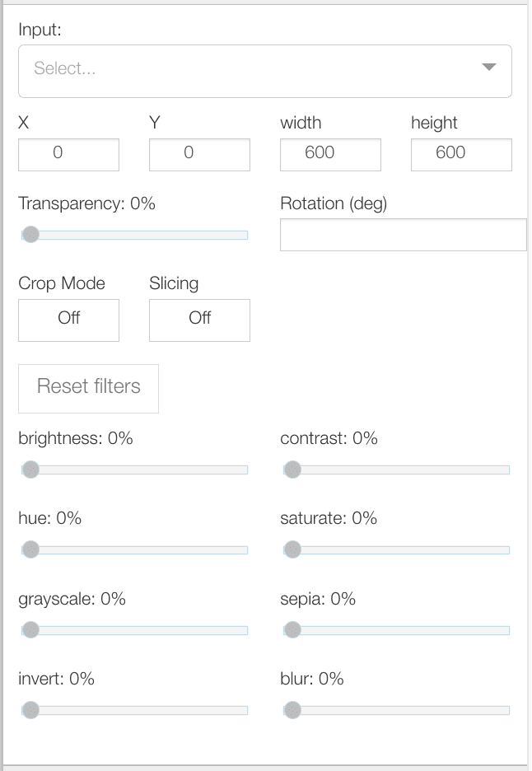Image resolution: width=532 pixels, height=771 pixels.
Task: Click the saturate slider handle
Action: 292,549
